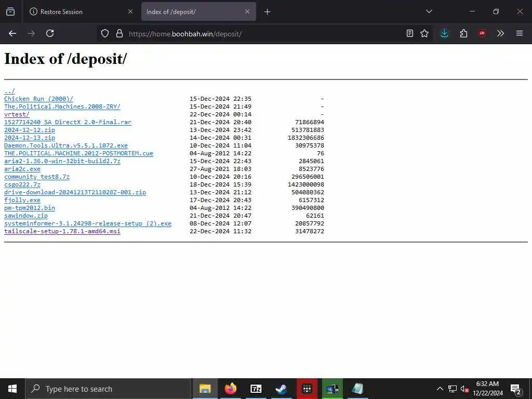The width and height of the screenshot is (532, 399).
Task: Focus the URL address bar
Action: coord(264,34)
